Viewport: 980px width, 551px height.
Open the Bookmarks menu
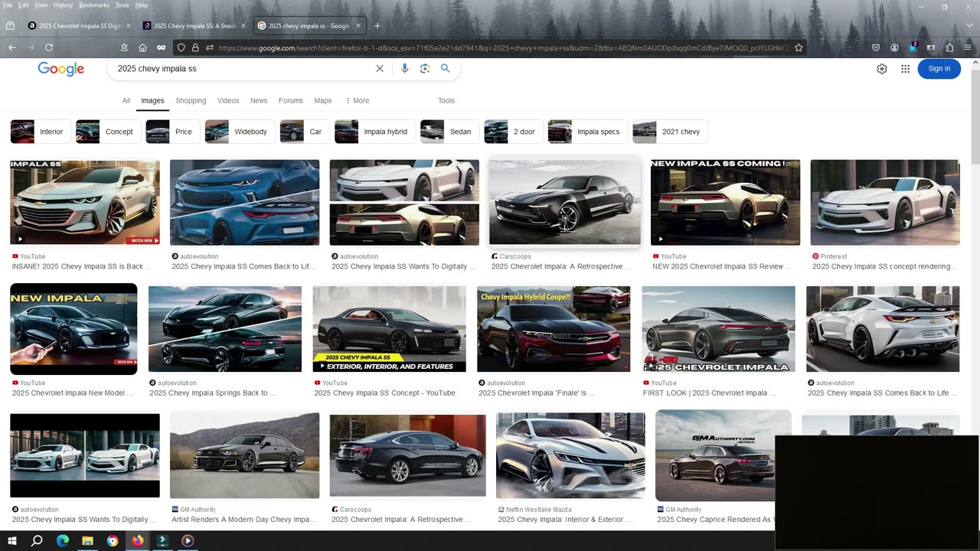(94, 5)
